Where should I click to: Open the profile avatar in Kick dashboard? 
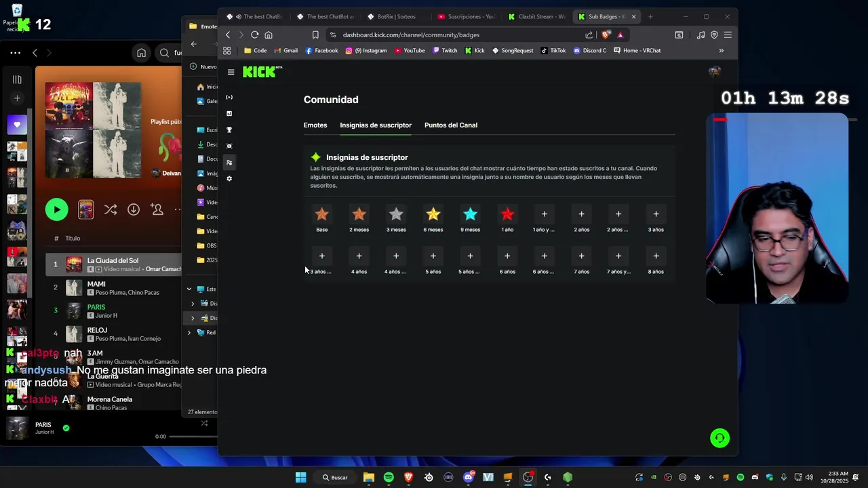tap(714, 72)
